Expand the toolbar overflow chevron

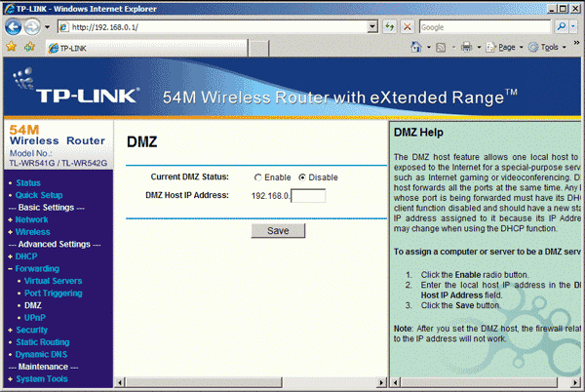click(576, 43)
